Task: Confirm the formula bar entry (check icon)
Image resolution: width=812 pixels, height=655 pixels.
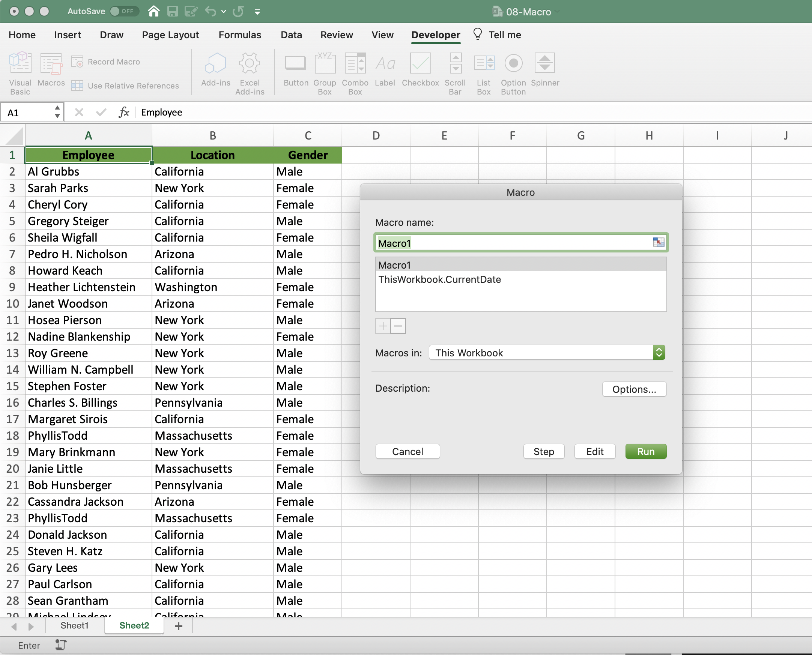Action: 101,112
